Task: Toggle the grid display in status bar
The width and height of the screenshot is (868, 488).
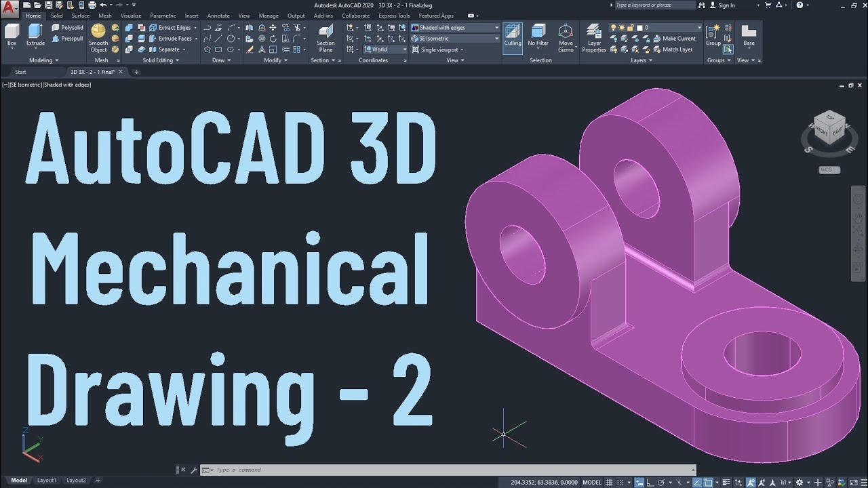Action: click(609, 482)
